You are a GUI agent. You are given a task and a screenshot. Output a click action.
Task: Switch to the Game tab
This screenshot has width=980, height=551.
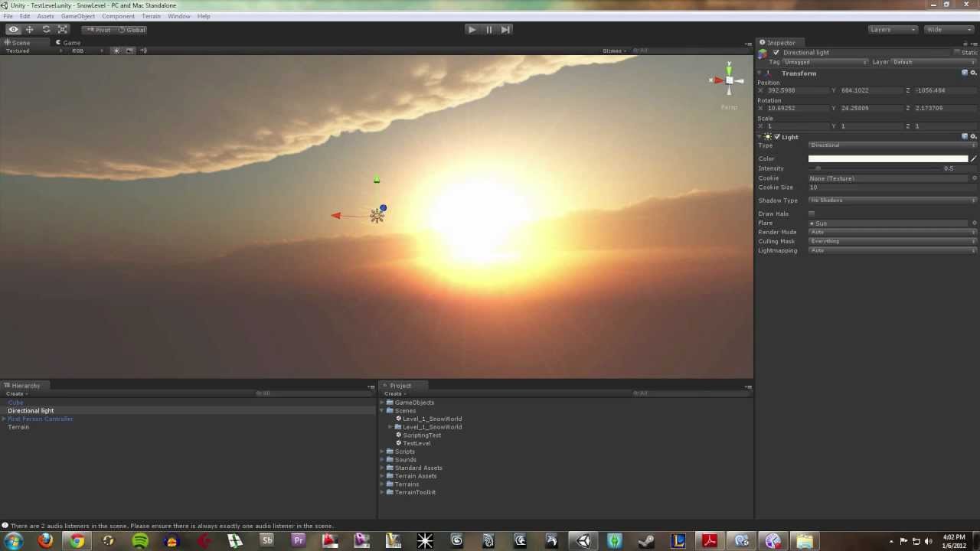(x=71, y=43)
